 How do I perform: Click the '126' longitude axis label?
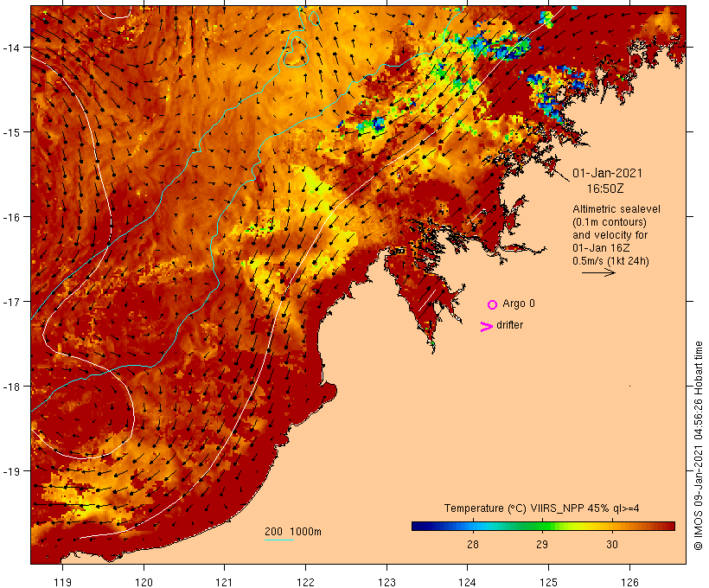point(629,582)
